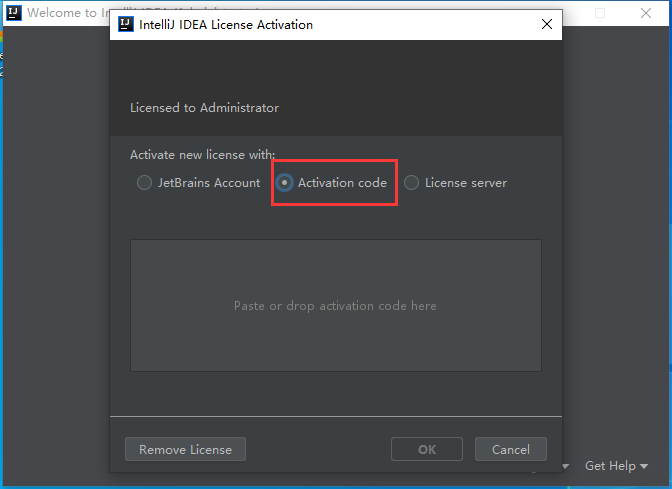The image size is (672, 489).
Task: Close the Welcome to IntelliJ IDEA window
Action: click(646, 13)
